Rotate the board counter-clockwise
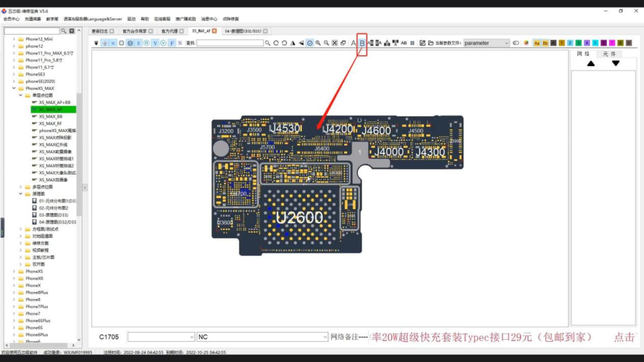The width and height of the screenshot is (644, 362). click(x=284, y=43)
